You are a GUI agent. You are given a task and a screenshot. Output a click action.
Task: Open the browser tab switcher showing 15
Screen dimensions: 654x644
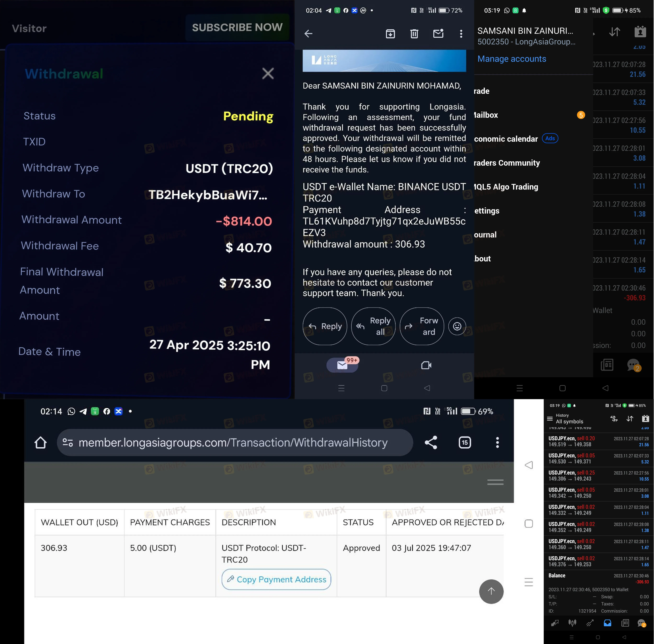465,442
